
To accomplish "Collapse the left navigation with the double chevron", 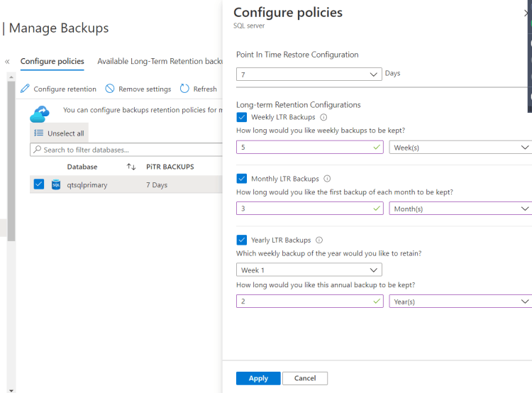I will point(7,62).
